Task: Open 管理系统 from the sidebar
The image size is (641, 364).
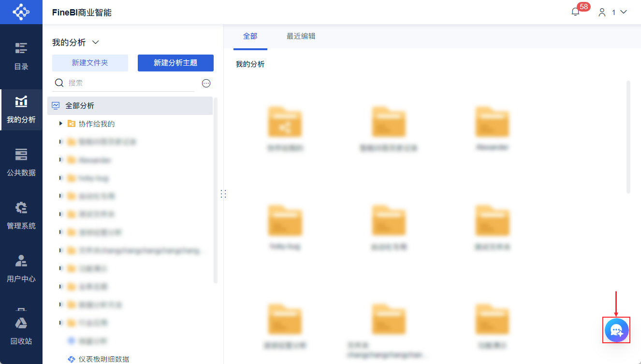Action: click(21, 216)
